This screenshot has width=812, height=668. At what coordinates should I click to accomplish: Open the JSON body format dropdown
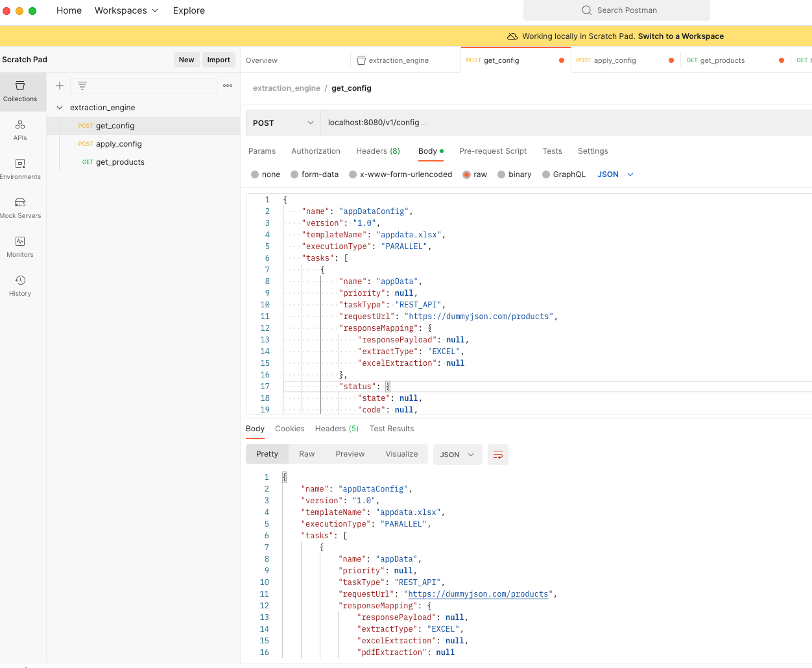[x=615, y=174]
